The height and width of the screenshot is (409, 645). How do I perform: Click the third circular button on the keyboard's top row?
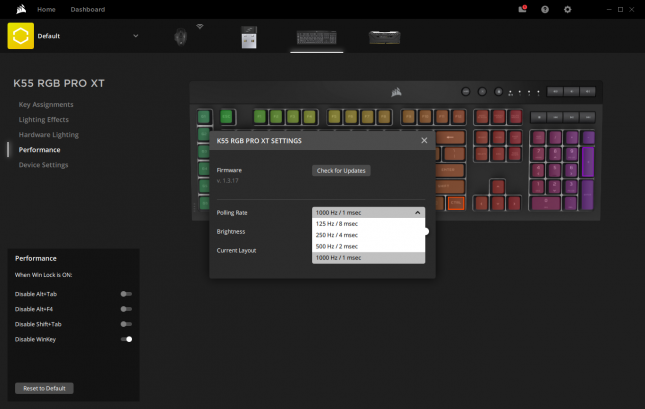coord(498,92)
